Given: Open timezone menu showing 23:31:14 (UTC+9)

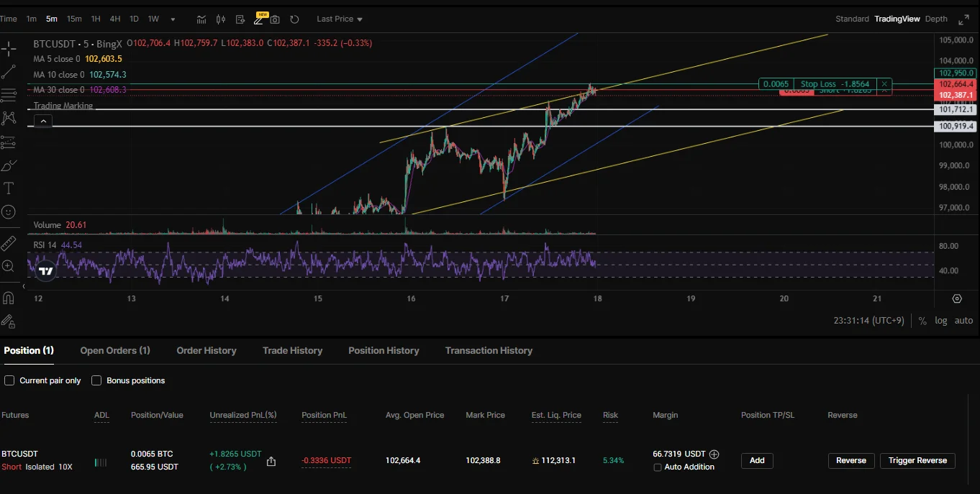Looking at the screenshot, I should pyautogui.click(x=868, y=321).
